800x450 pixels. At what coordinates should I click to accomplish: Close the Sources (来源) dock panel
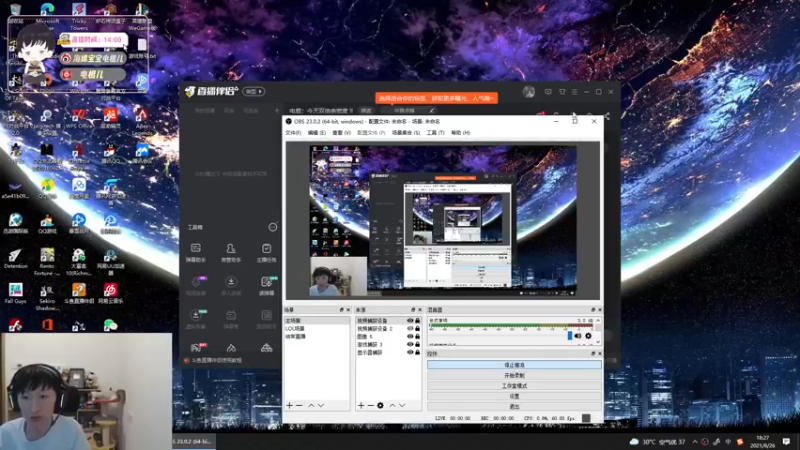420,310
